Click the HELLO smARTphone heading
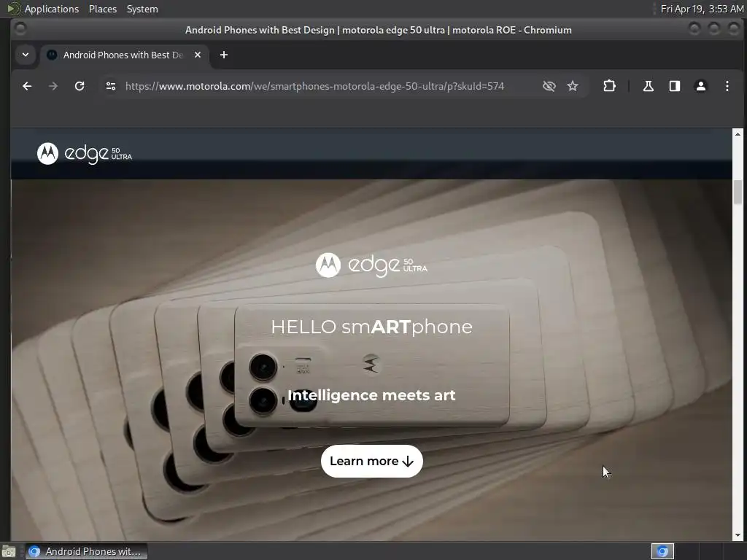The image size is (747, 560). 371,327
